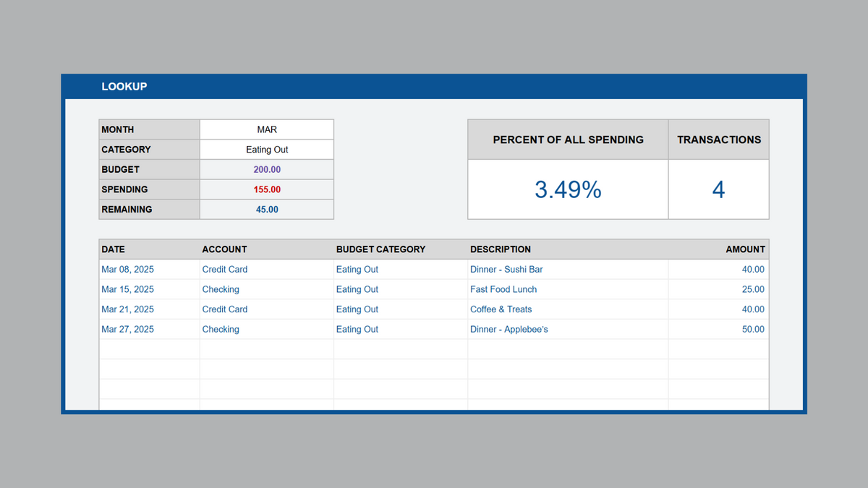Select the Mar 21, 2025 date cell
Viewport: 868px width, 488px height.
(x=149, y=309)
